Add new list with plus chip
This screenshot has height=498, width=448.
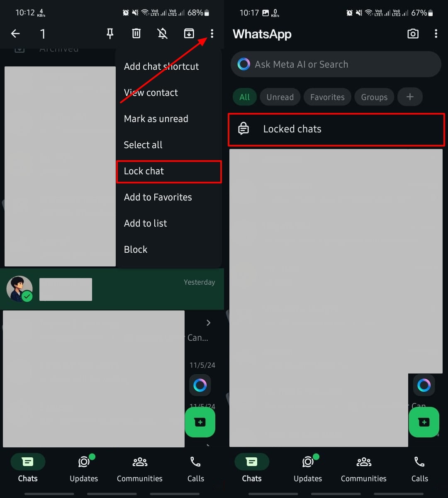(410, 97)
